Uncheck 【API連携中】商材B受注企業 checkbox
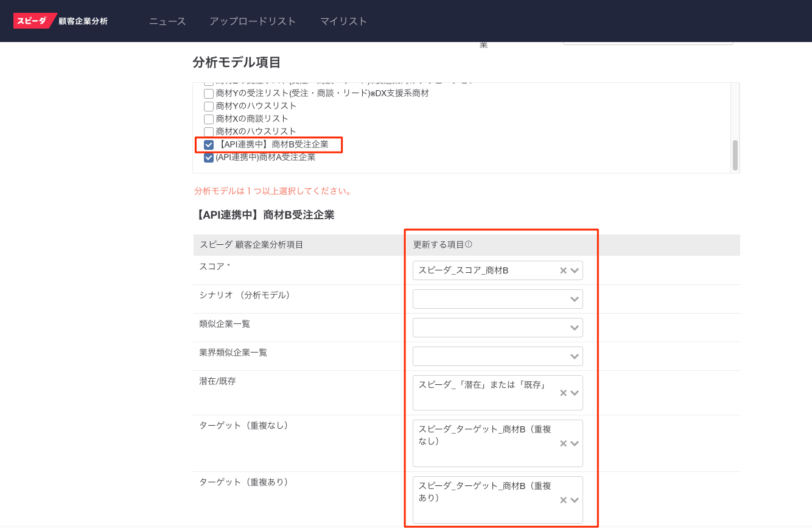812x528 pixels. tap(209, 145)
